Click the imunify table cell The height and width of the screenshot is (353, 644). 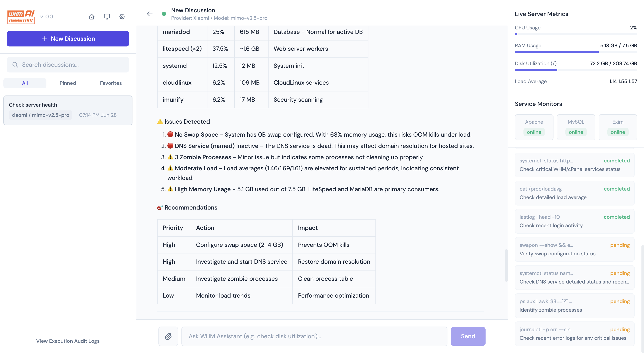click(x=182, y=100)
